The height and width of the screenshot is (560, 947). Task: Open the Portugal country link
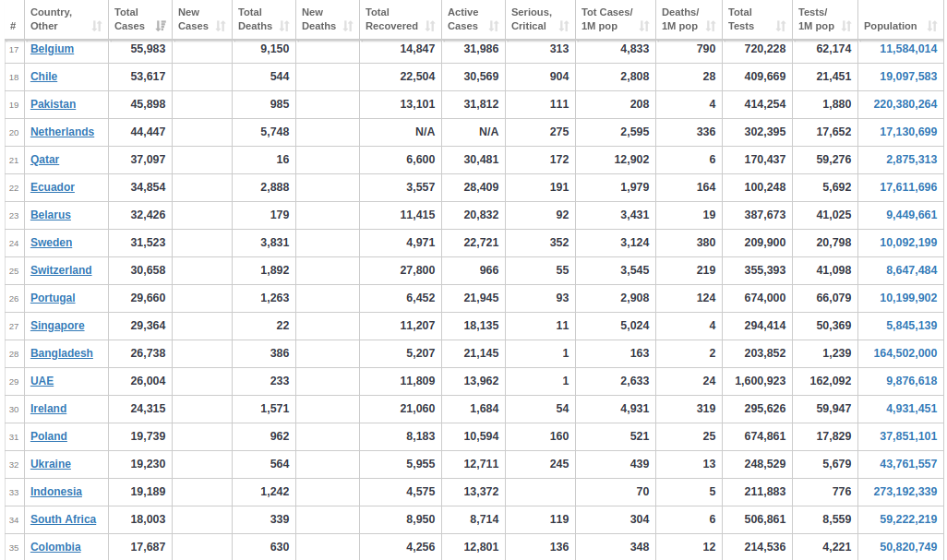[x=53, y=298]
